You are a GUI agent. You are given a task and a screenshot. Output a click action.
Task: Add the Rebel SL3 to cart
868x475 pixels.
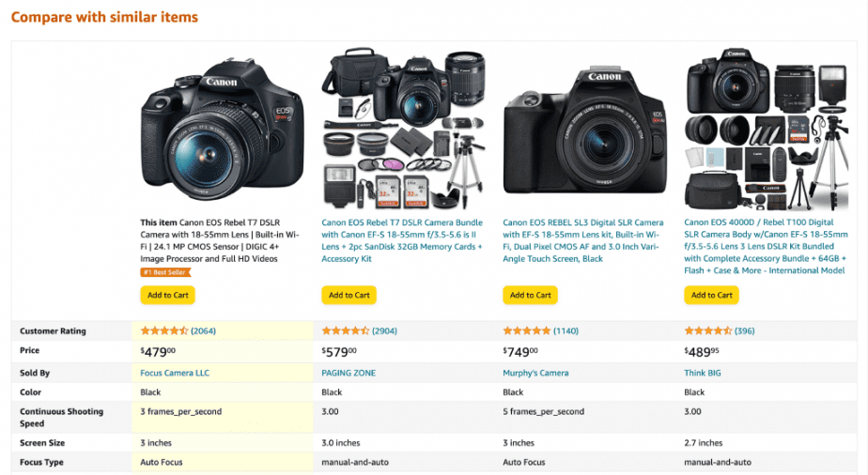531,296
